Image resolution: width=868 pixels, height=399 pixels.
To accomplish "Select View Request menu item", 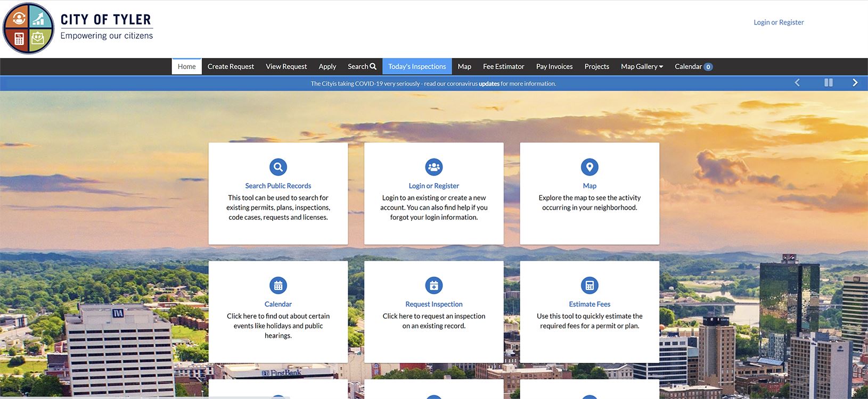I will (x=286, y=66).
